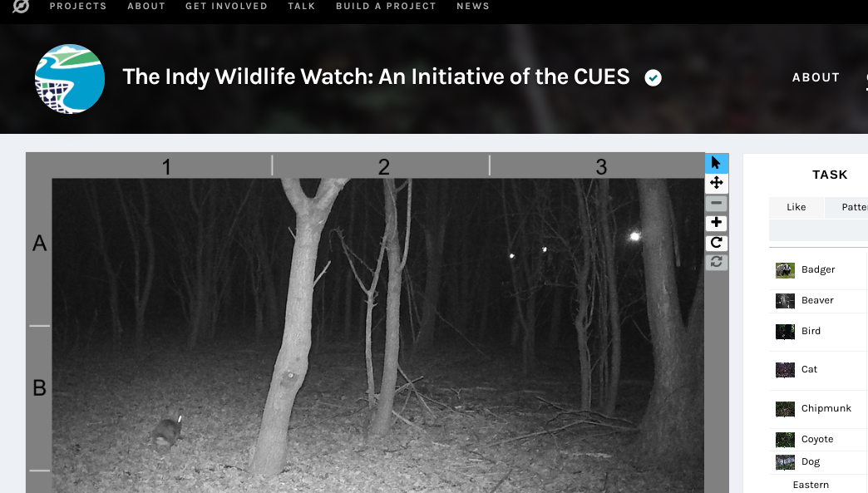Open the Zooniverse logo home

[x=21, y=6]
